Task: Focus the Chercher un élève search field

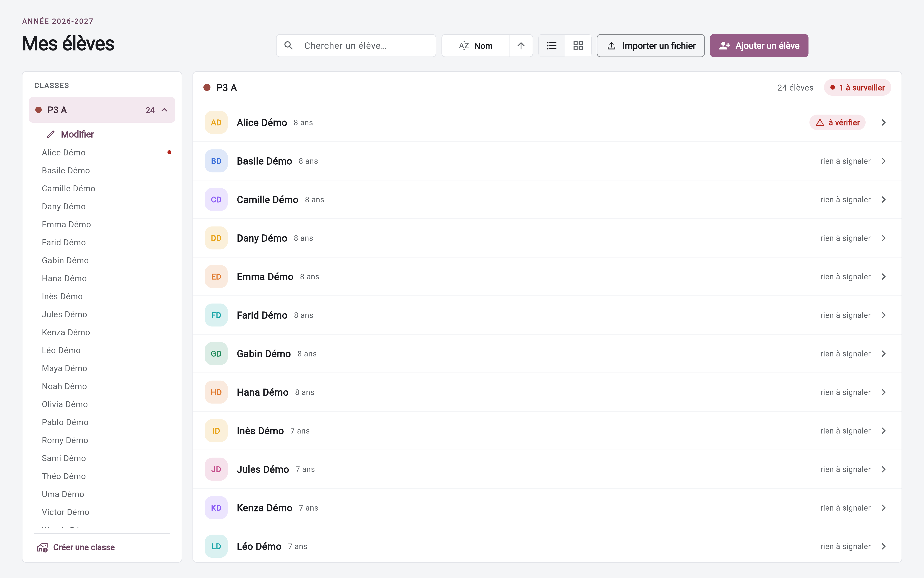Action: 356,46
